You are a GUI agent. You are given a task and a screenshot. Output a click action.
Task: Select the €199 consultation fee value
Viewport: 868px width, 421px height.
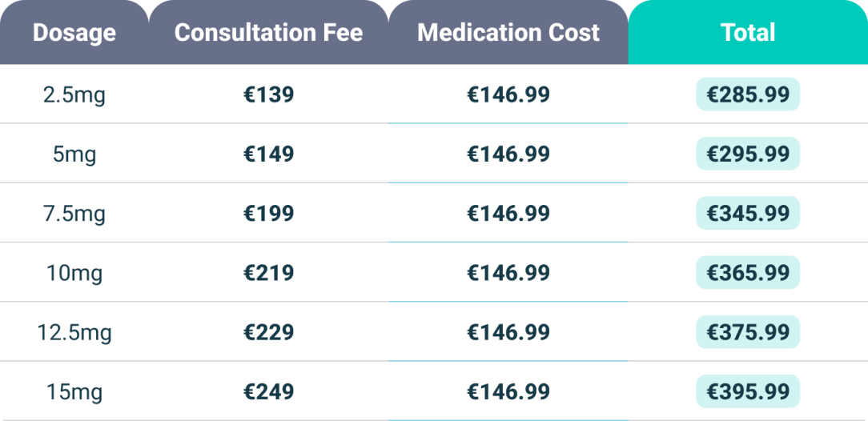click(x=268, y=214)
